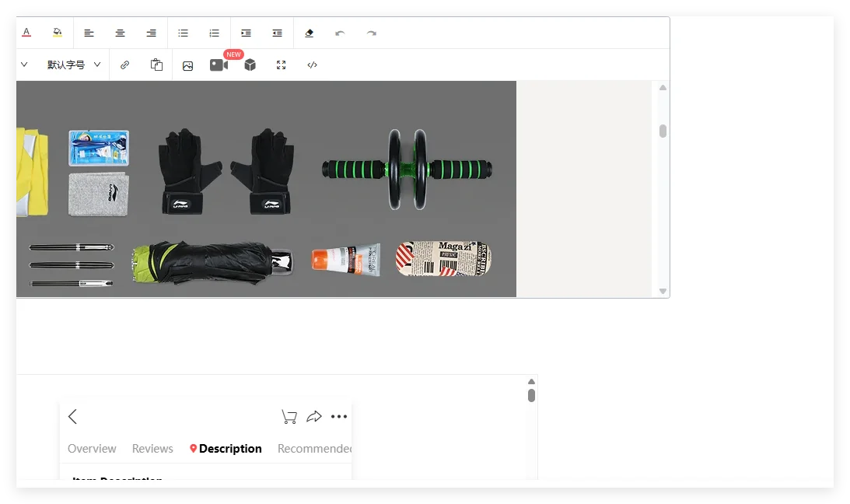Viewport: 850px width, 504px height.
Task: Toggle the HTML source code view
Action: coord(313,65)
